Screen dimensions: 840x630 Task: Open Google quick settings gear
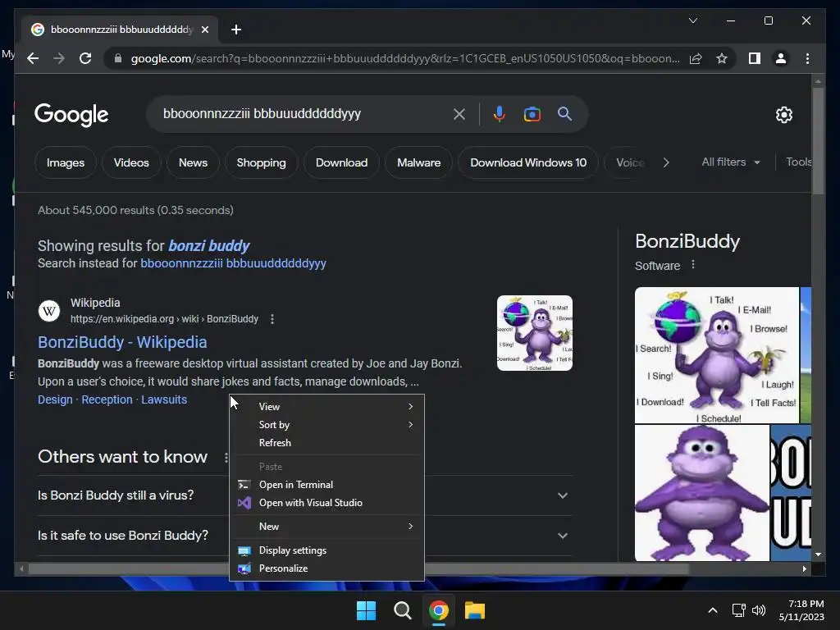coord(783,115)
